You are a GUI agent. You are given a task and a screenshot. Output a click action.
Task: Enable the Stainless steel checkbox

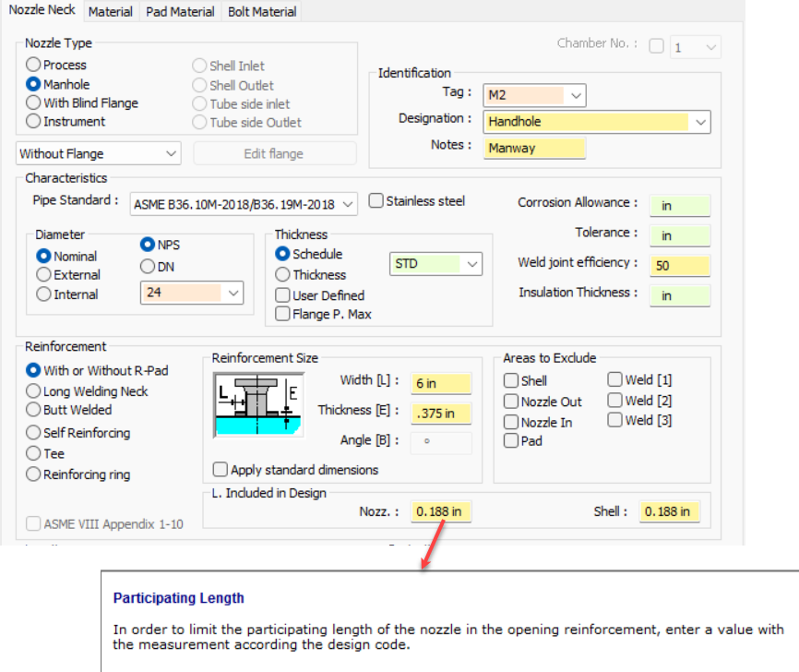(x=417, y=201)
